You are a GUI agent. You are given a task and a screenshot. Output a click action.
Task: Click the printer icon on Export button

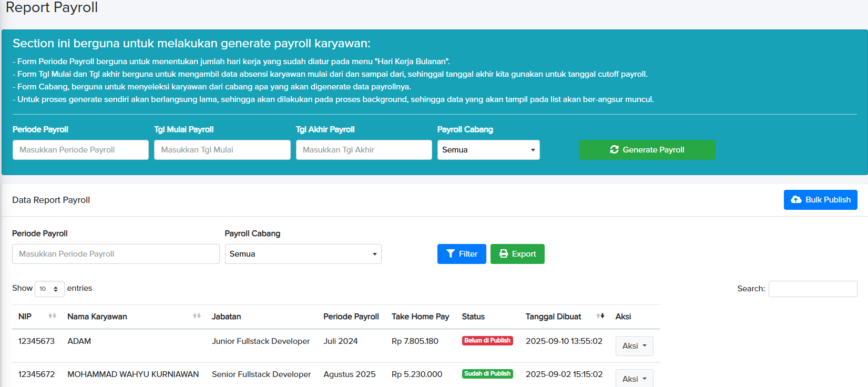point(504,254)
